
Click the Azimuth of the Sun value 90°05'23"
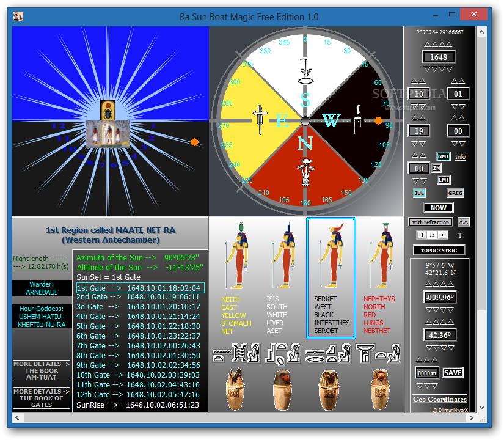pos(181,258)
